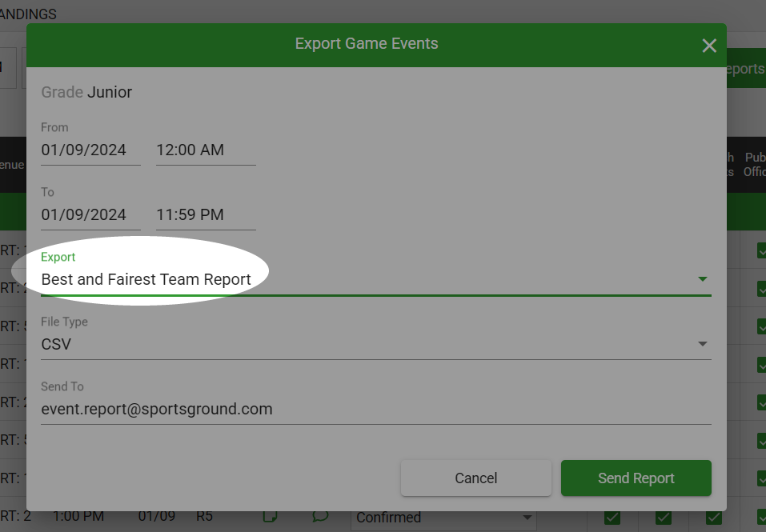Open the Export report type dropdown
This screenshot has width=766, height=532.
click(375, 279)
